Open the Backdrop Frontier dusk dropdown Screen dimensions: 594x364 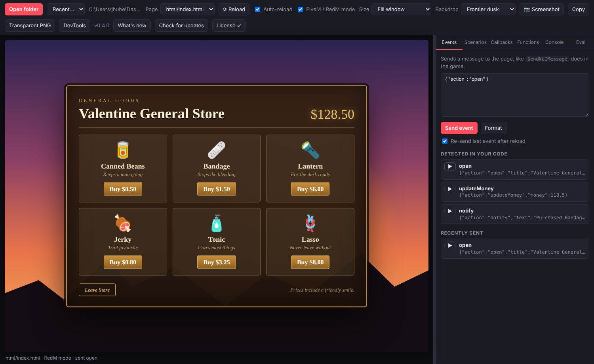tap(488, 9)
